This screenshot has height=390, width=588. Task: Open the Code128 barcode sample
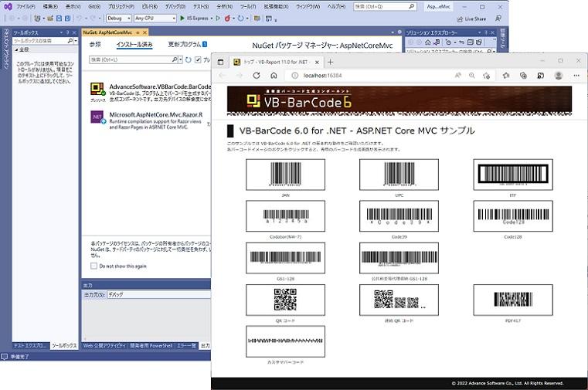point(512,216)
